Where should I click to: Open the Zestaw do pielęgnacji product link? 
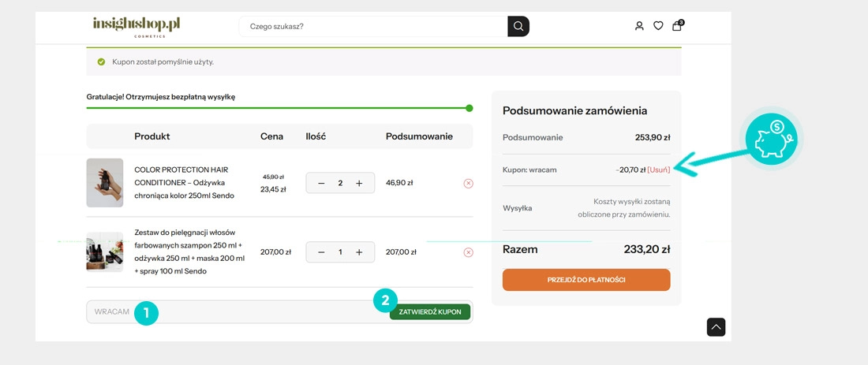tap(189, 251)
